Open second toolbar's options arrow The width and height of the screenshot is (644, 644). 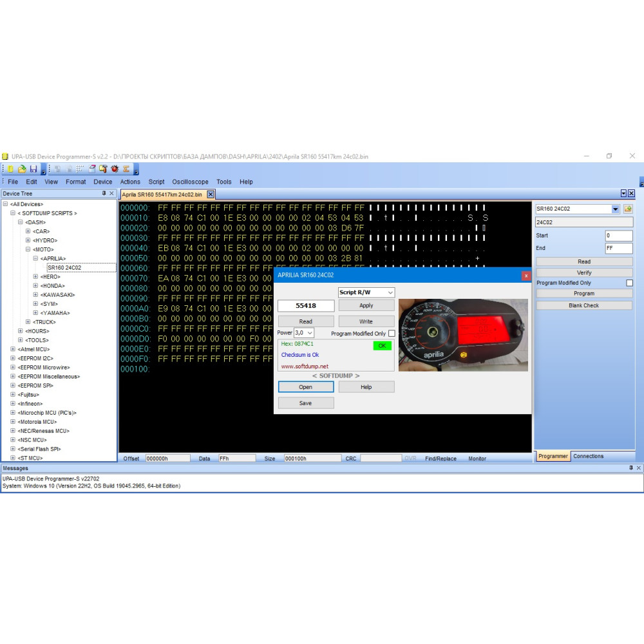click(x=137, y=169)
